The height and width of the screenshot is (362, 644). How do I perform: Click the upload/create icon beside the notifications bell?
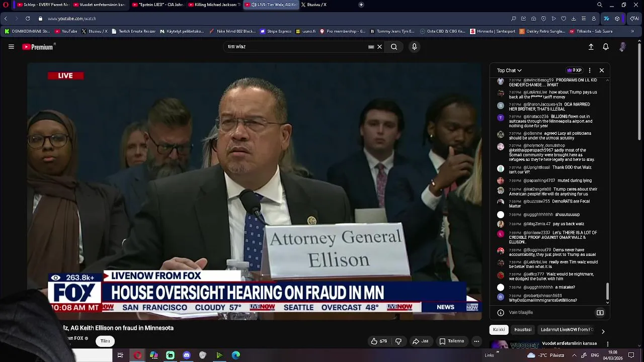tap(591, 47)
